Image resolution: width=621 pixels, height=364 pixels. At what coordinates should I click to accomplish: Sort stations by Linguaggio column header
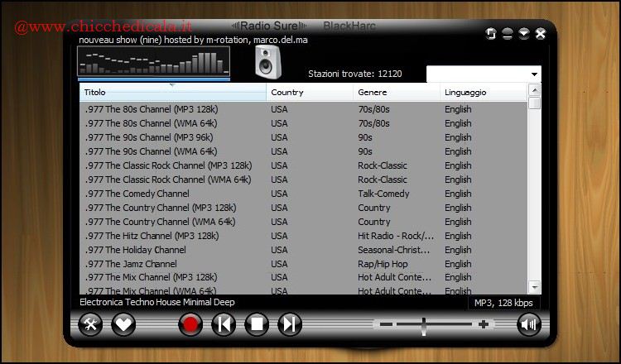pyautogui.click(x=483, y=93)
